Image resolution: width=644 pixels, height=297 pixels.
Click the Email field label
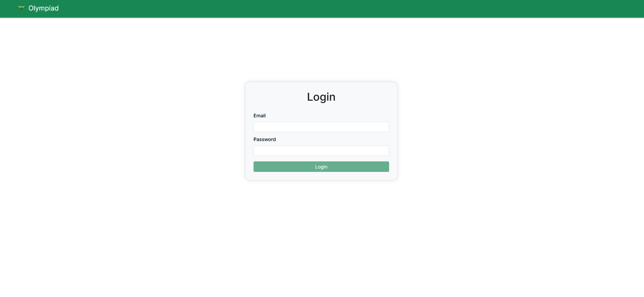(260, 116)
